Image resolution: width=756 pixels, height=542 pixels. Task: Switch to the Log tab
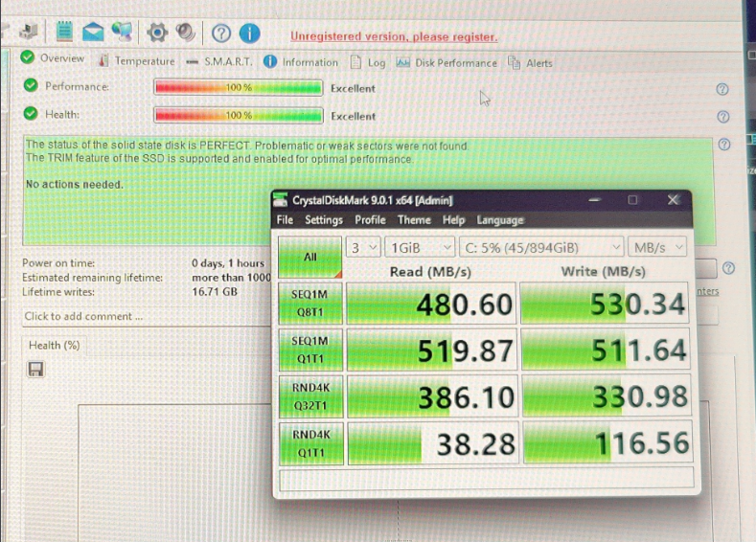[x=368, y=62]
